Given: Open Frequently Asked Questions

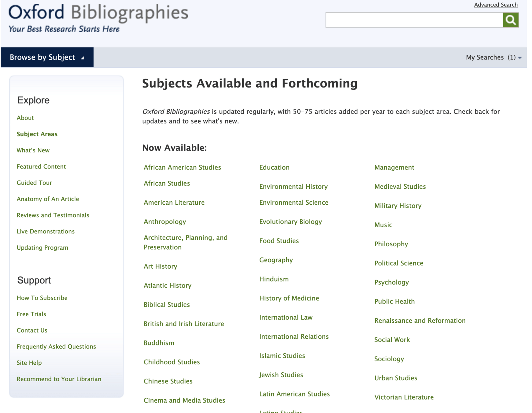Looking at the screenshot, I should [56, 346].
